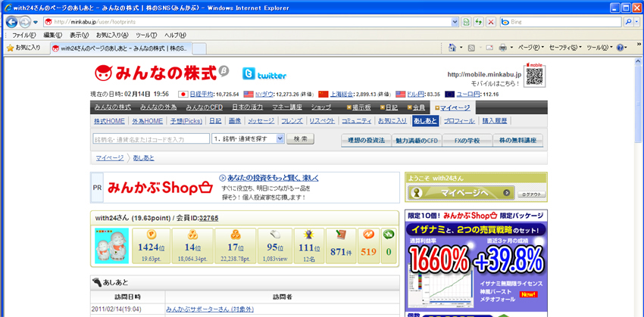This screenshot has height=317, width=644.
Task: Click the red stop loading icon
Action: 491,21
